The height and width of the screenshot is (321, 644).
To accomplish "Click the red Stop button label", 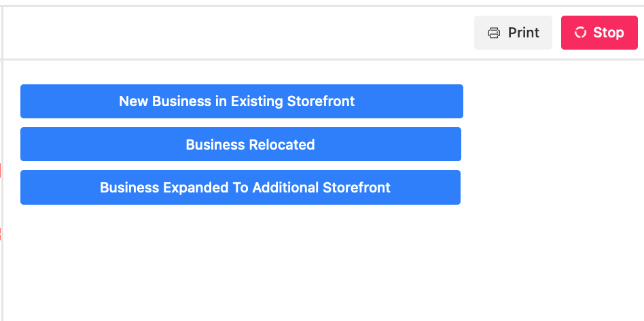I will click(609, 33).
